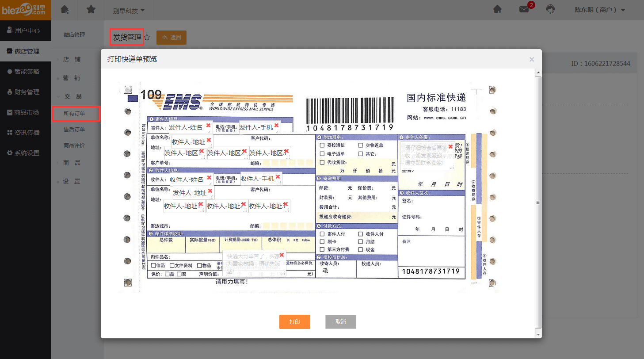Image resolution: width=644 pixels, height=359 pixels.
Task: Open 系统设置 in the left sidebar
Action: tap(26, 153)
